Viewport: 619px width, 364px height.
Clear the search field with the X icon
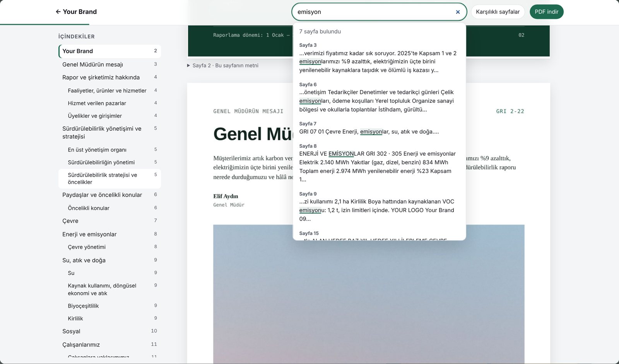click(458, 12)
